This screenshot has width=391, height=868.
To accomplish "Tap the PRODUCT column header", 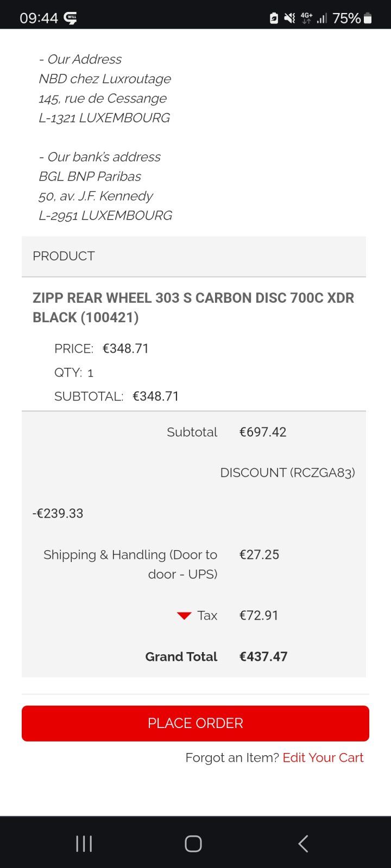I will [x=64, y=256].
